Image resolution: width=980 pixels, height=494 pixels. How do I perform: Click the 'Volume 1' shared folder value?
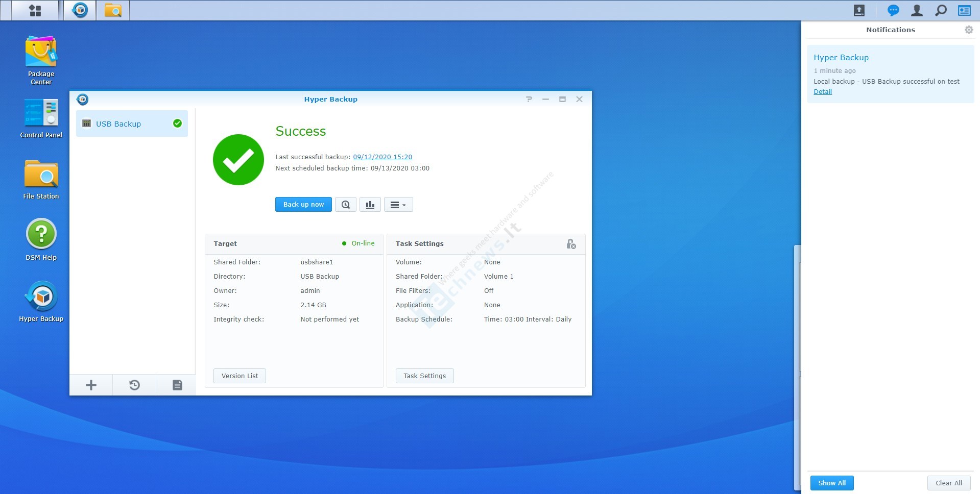[498, 277]
